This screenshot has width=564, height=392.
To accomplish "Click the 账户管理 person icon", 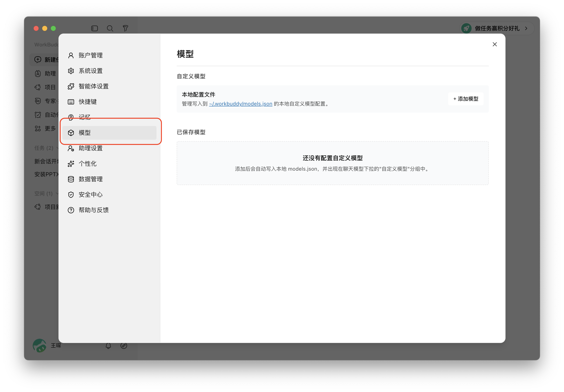I will pyautogui.click(x=71, y=55).
